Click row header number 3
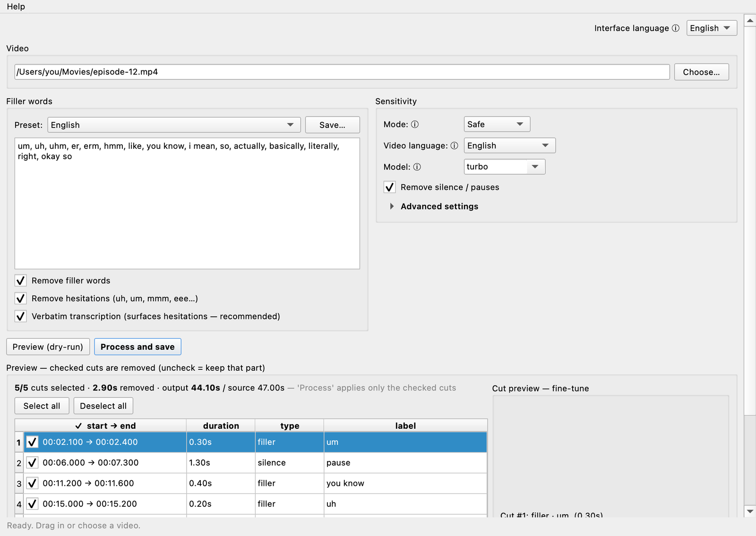Viewport: 756px width, 536px height. (19, 484)
